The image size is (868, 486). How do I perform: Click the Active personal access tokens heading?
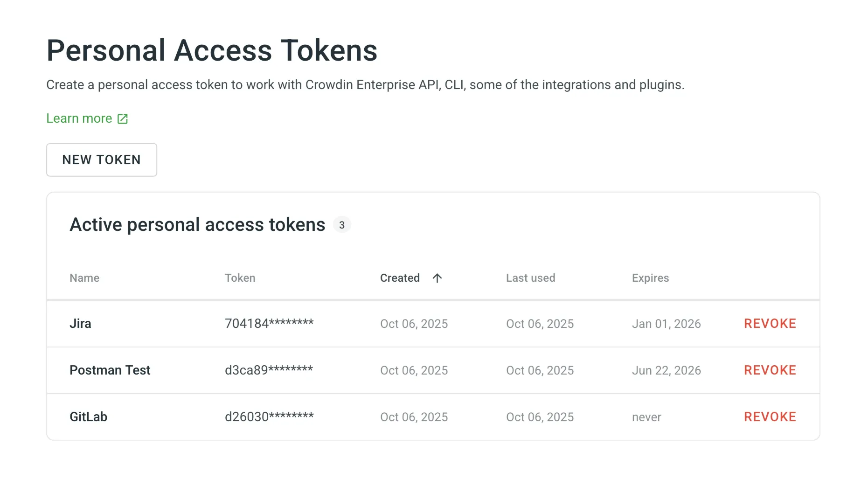click(x=197, y=224)
